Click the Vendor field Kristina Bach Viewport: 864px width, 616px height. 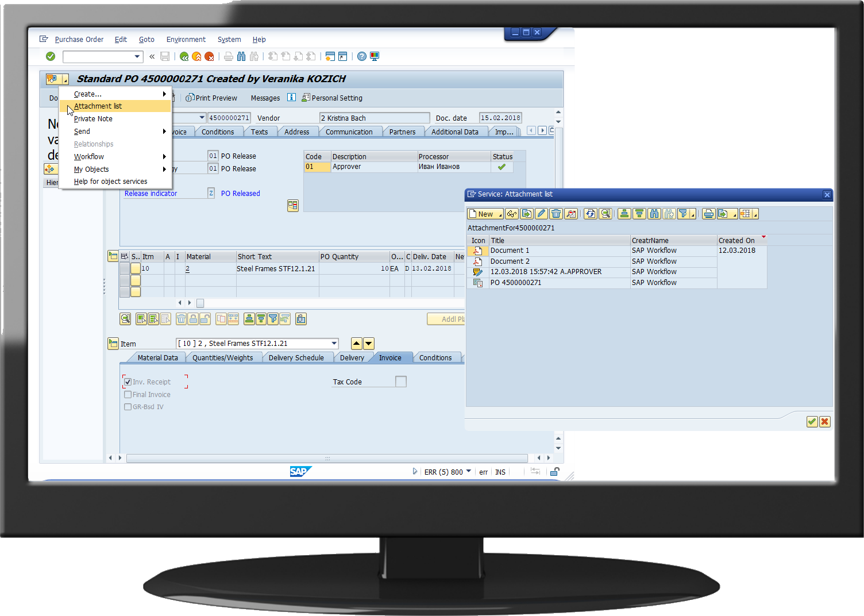click(375, 118)
